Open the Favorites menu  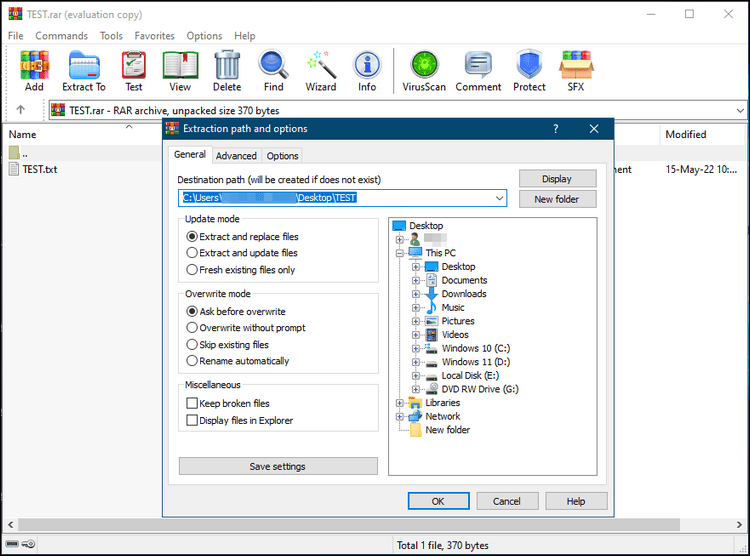click(154, 36)
